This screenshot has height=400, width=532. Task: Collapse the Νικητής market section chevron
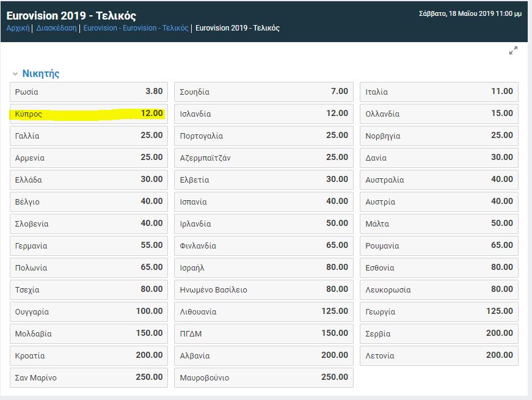coord(15,74)
